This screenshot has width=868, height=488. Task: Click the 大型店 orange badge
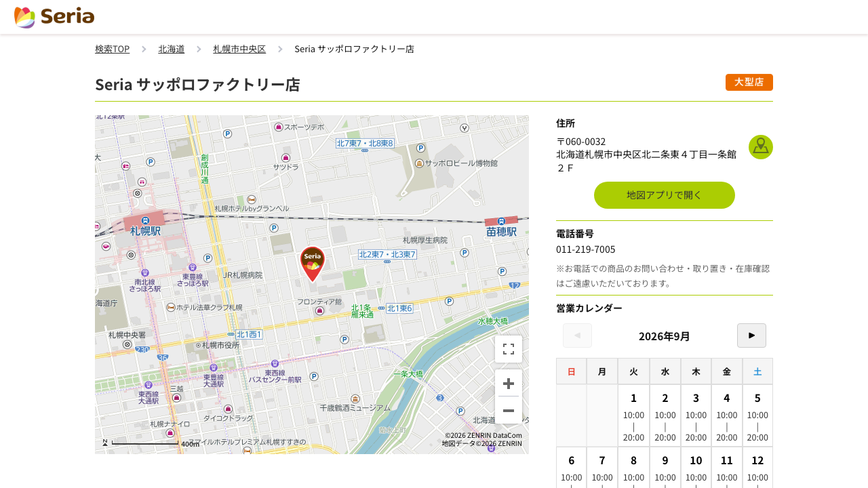pyautogui.click(x=749, y=82)
